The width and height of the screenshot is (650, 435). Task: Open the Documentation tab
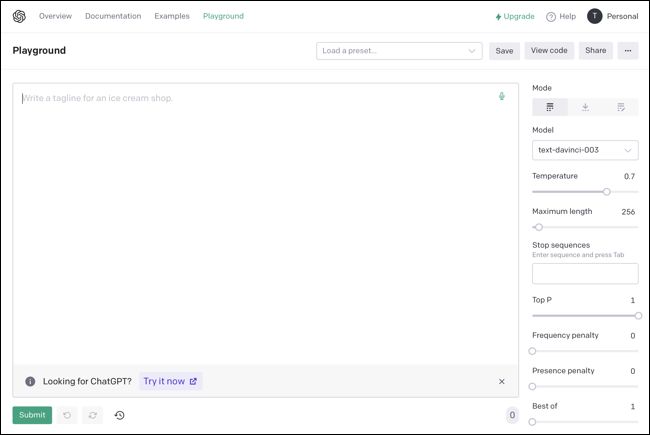click(113, 16)
